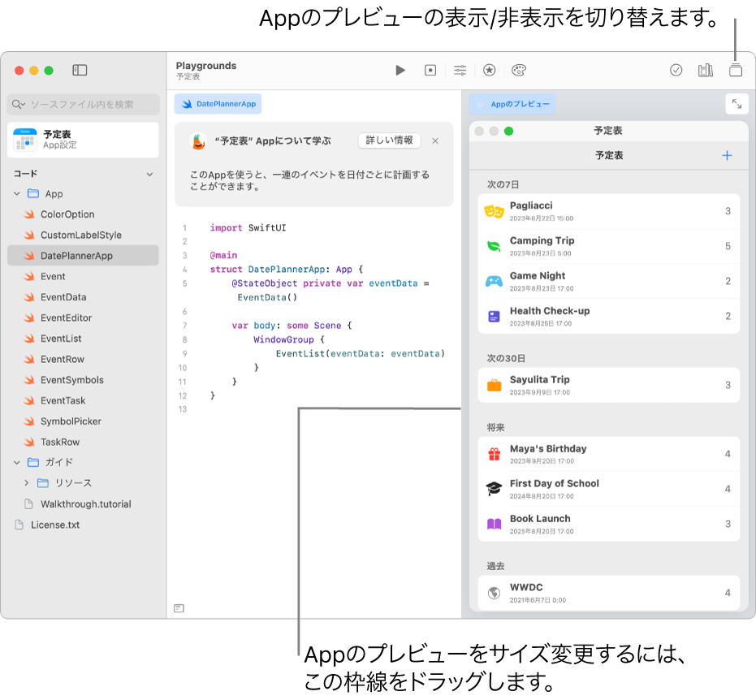The height and width of the screenshot is (700, 756).
Task: Toggle the sidebar visibility button
Action: [80, 71]
